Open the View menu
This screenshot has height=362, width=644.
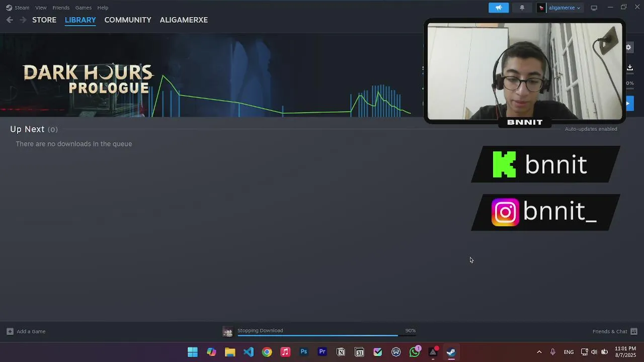point(41,8)
